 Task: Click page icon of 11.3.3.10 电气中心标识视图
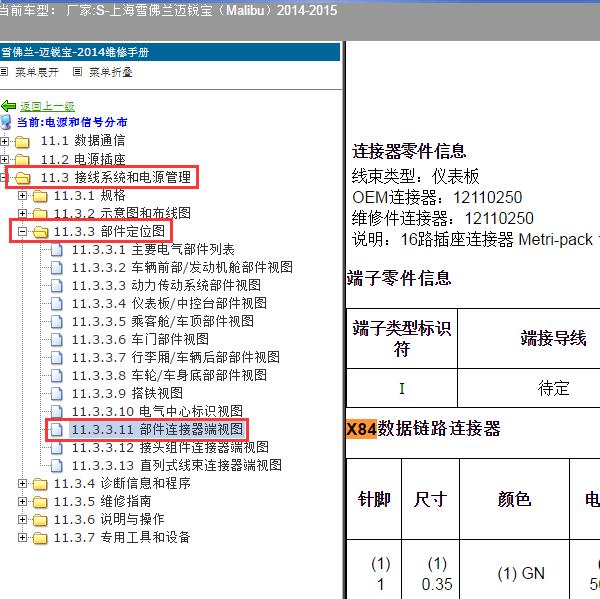tap(57, 411)
